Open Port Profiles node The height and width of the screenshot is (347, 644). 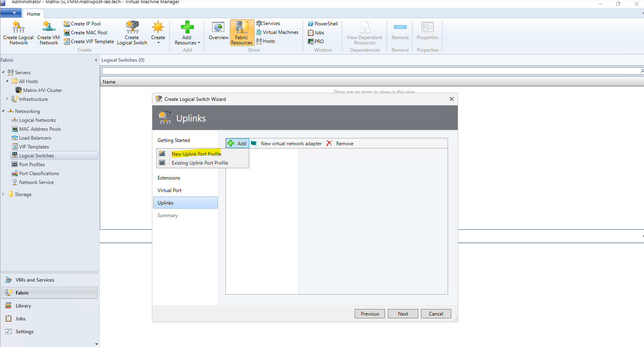pos(28,165)
